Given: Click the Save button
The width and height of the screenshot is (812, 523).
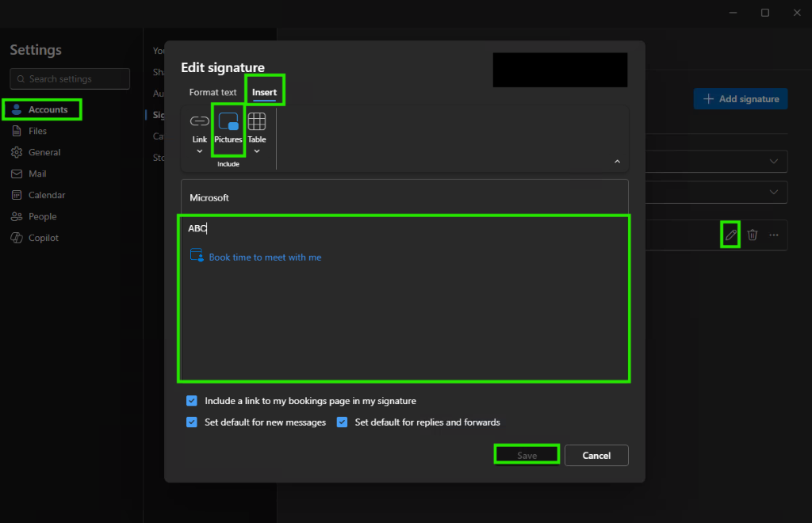Looking at the screenshot, I should click(527, 455).
